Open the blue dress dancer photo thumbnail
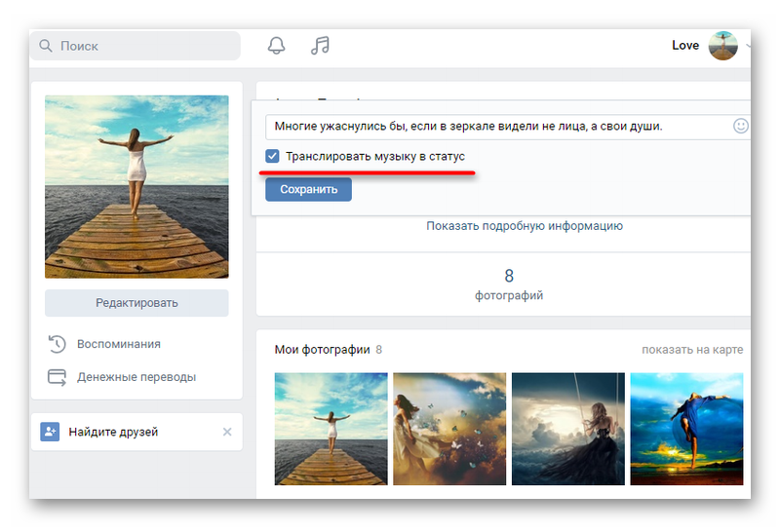The height and width of the screenshot is (532, 780). 687,429
